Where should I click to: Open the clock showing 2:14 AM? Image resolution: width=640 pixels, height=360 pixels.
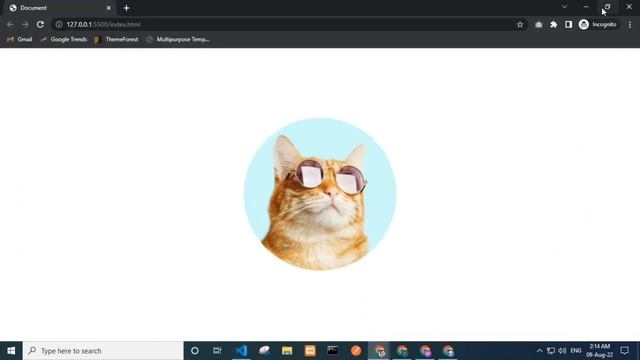600,351
